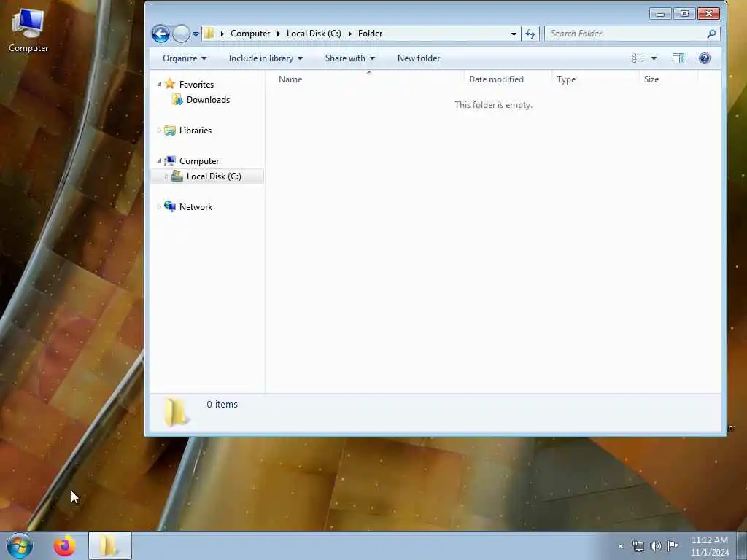Select Libraries in navigation pane
747x560 pixels.
click(x=196, y=130)
